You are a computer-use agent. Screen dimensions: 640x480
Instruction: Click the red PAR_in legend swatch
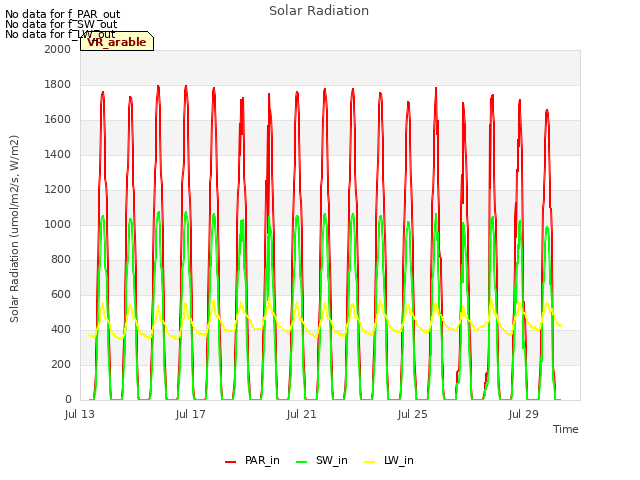pyautogui.click(x=231, y=462)
